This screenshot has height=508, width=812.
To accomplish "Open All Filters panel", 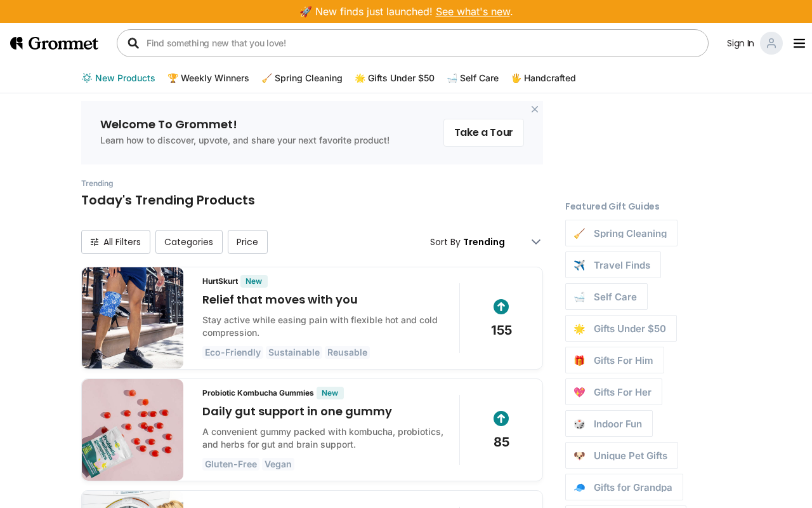I will (115, 242).
